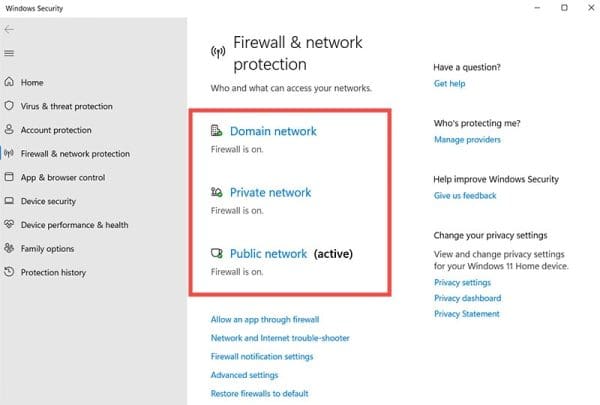Click the back arrow icon
Screen dimensions: 600x405
coord(9,29)
